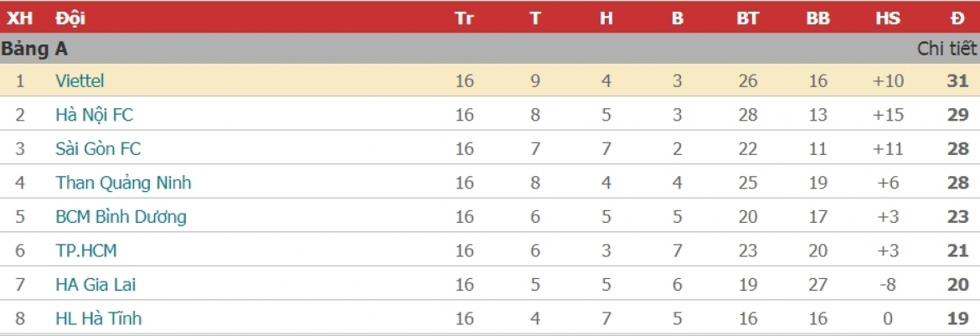This screenshot has height=336, width=980.
Task: Click HL Hà Tĩnh's 19 points cell
Action: coord(958,318)
